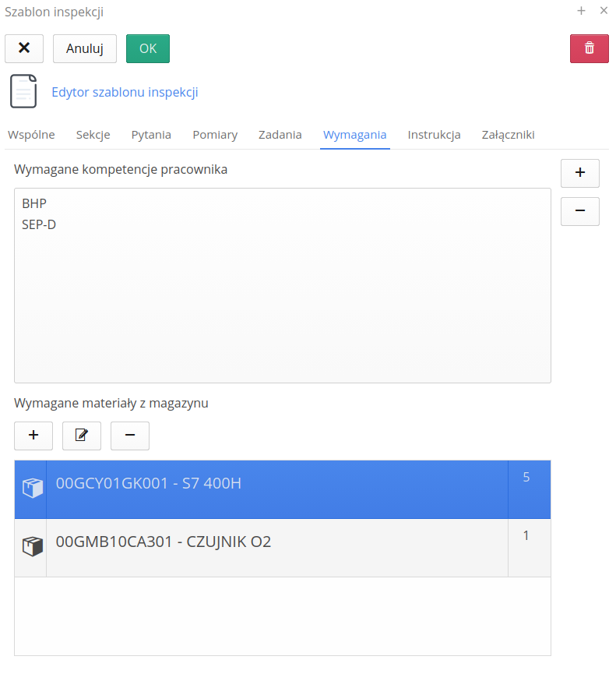The height and width of the screenshot is (674, 616).
Task: Add a warehouse material with the plus button
Action: point(33,436)
